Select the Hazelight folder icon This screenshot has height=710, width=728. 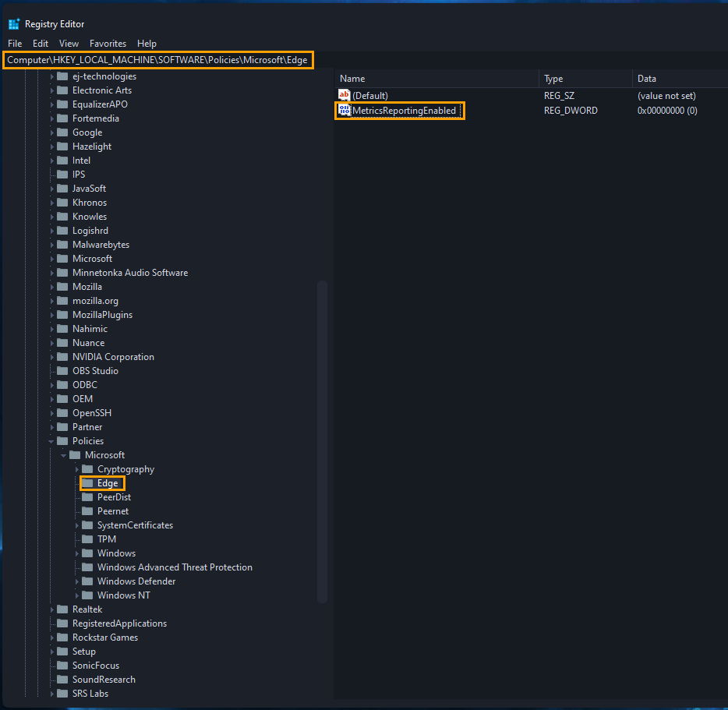62,147
